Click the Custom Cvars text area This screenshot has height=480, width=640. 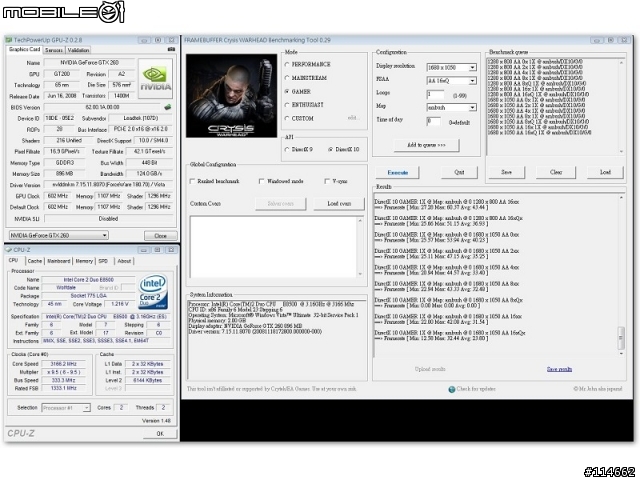tap(273, 247)
